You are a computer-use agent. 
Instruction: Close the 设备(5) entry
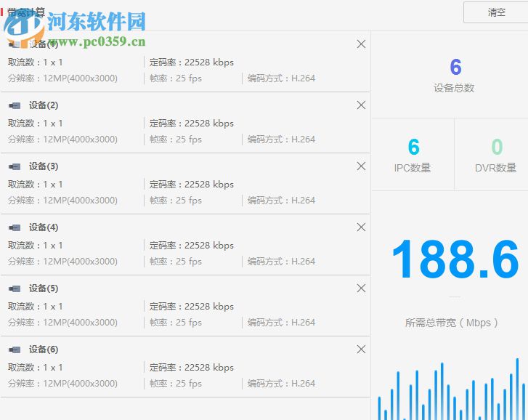pos(361,288)
